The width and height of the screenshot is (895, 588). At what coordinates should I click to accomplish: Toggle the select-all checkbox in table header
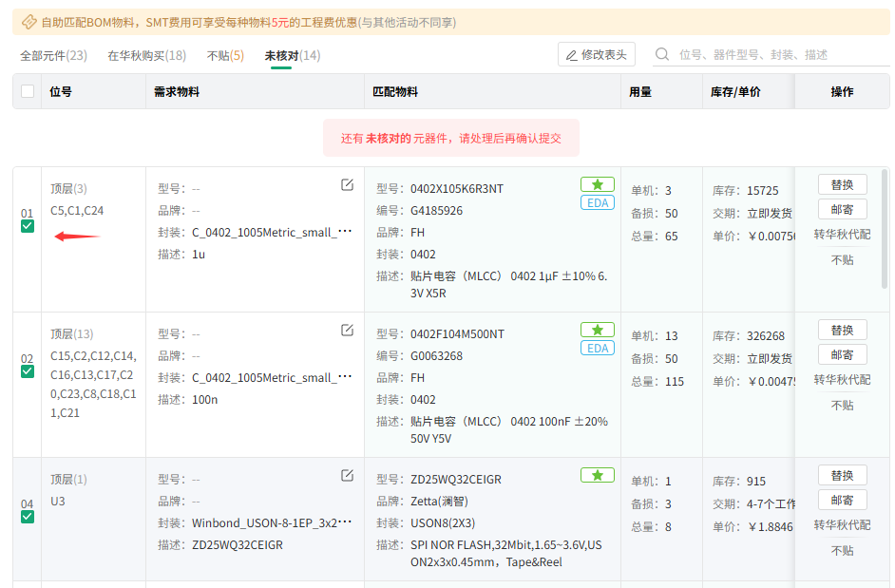point(28,92)
